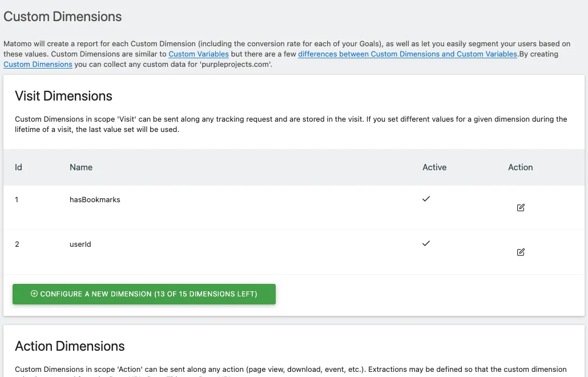Viewport: 588px width, 377px height.
Task: Click the Custom Dimensions page title
Action: (63, 17)
